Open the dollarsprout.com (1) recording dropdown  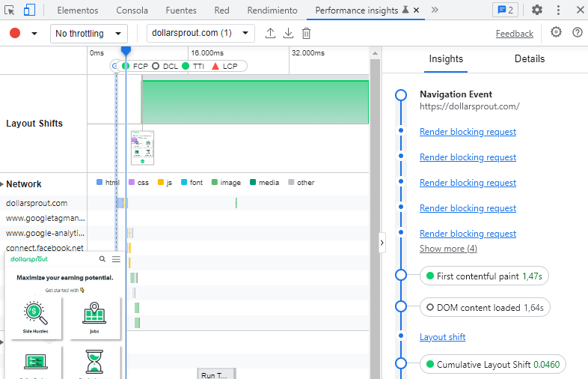pos(201,34)
